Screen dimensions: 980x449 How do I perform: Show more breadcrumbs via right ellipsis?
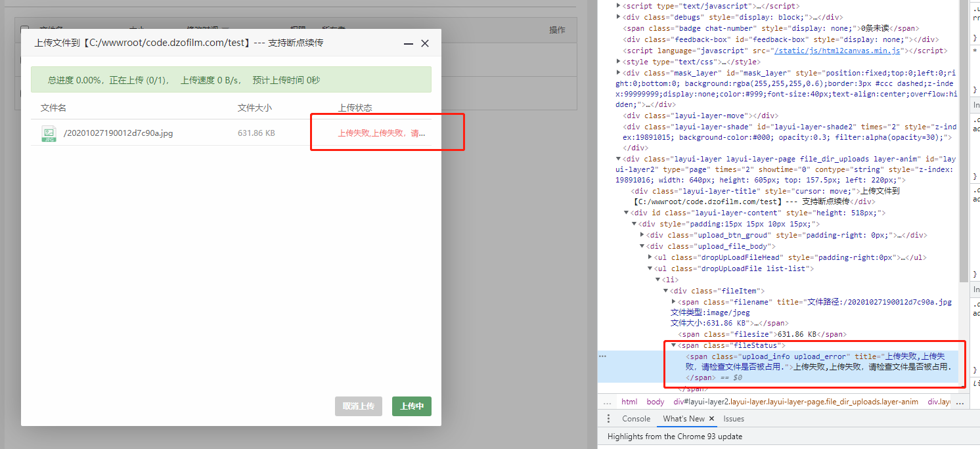pos(960,402)
